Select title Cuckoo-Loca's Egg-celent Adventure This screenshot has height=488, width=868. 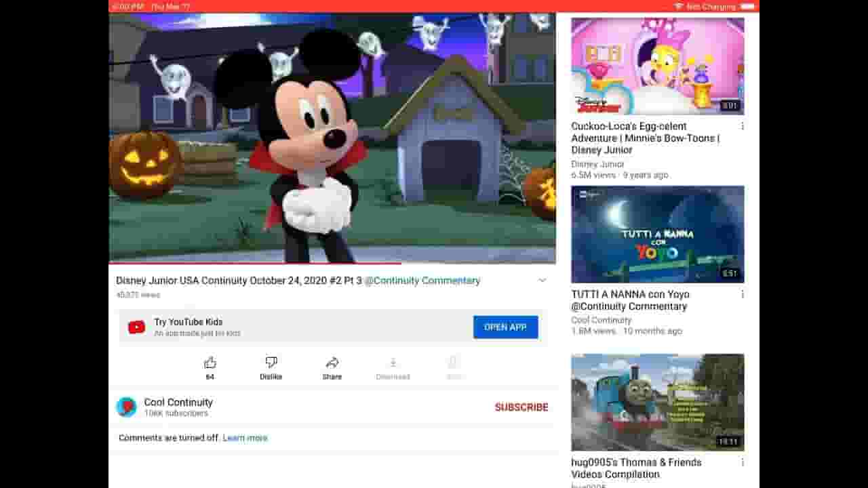[646, 138]
